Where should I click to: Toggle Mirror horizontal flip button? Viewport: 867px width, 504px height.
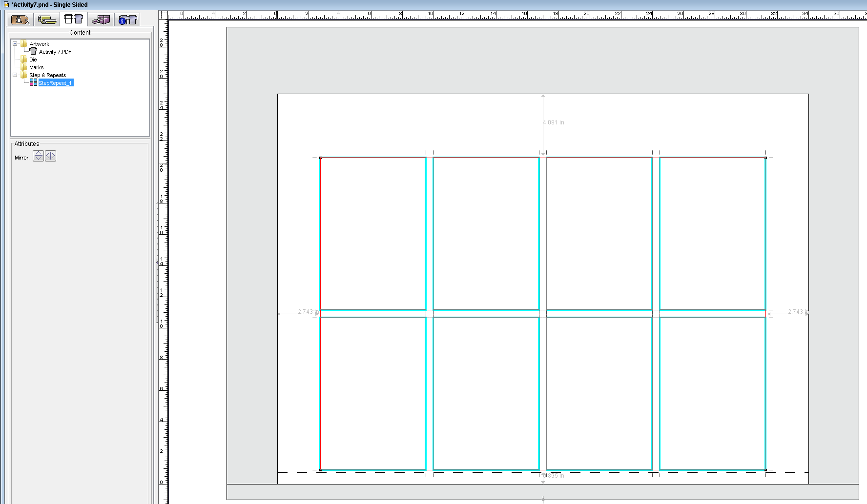tap(50, 156)
